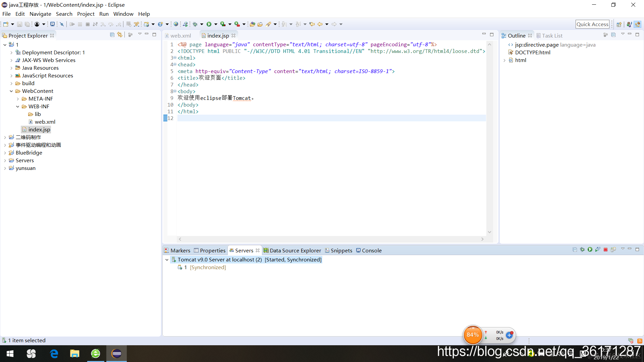Viewport: 644px width, 362px height.
Task: Open Web Browser globe toolbar icon
Action: point(176,24)
